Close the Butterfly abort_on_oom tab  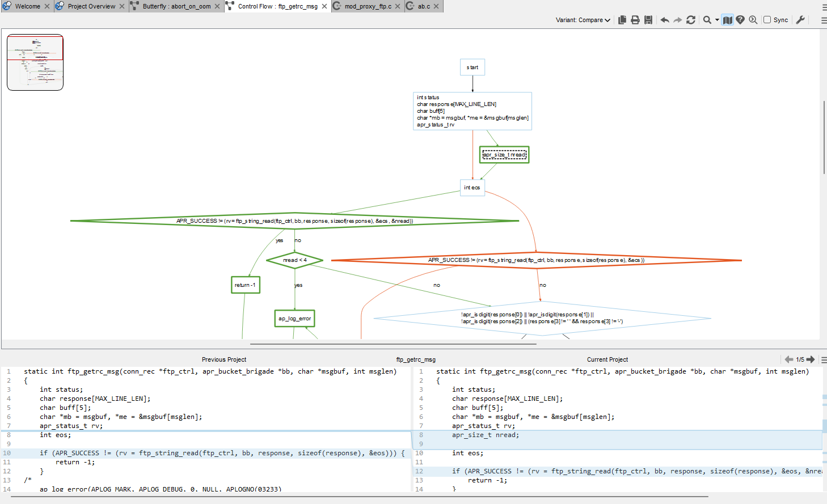click(x=217, y=6)
